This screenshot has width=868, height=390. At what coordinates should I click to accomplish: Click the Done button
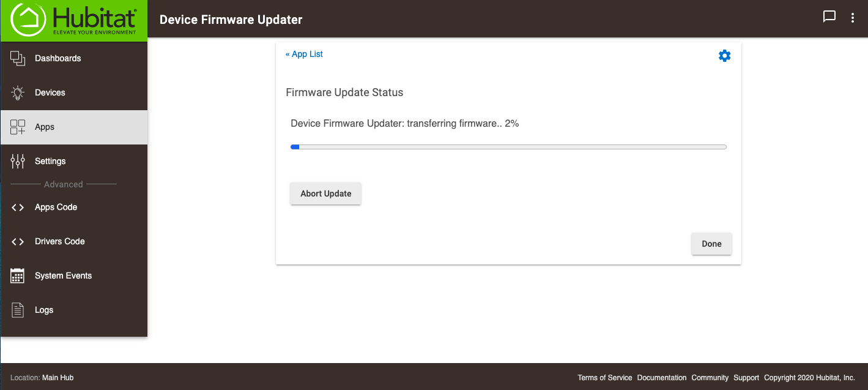(x=711, y=244)
